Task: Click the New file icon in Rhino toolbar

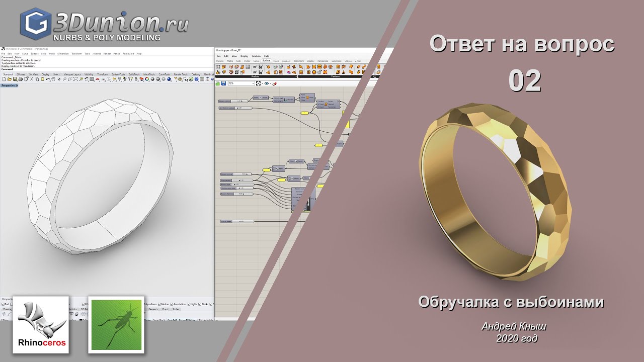Action: [4, 79]
